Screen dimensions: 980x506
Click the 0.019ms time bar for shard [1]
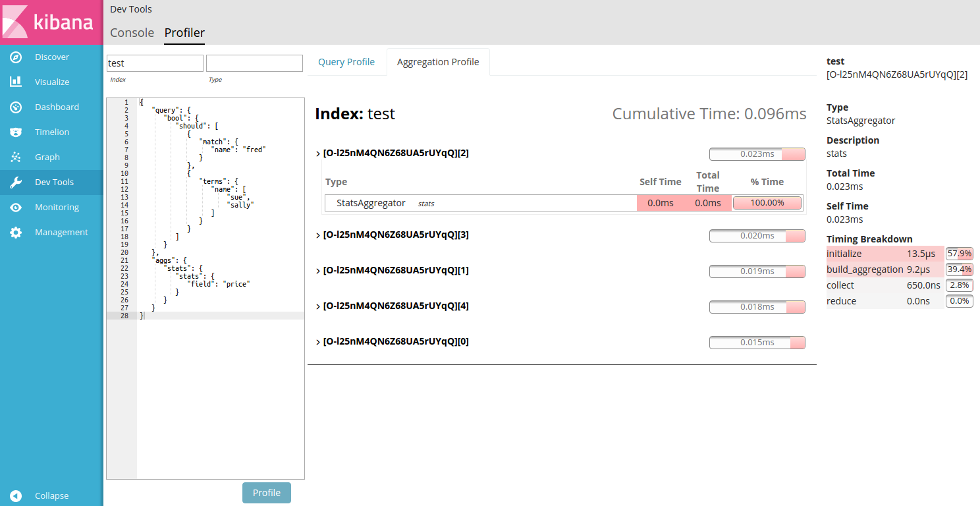757,271
